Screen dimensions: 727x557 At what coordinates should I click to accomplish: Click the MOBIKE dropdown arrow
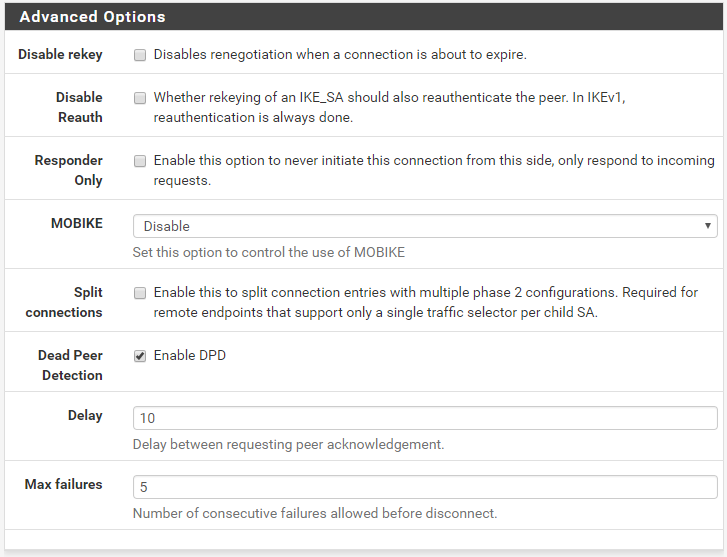(708, 226)
